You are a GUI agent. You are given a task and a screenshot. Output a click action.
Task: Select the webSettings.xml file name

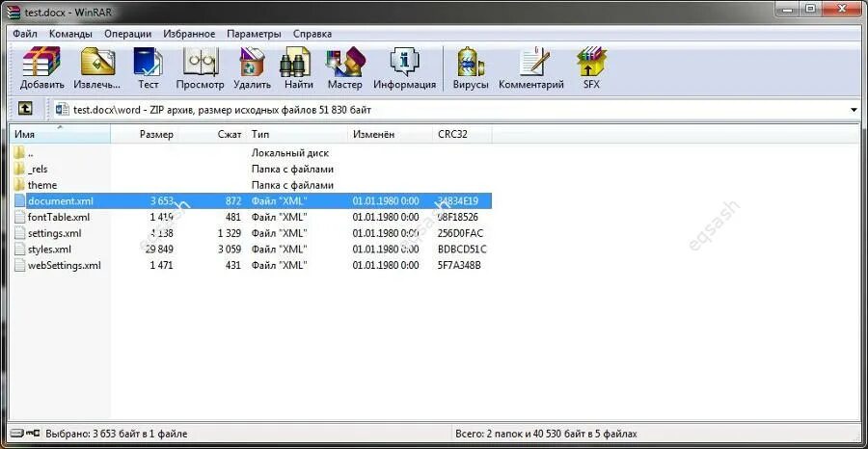click(65, 265)
